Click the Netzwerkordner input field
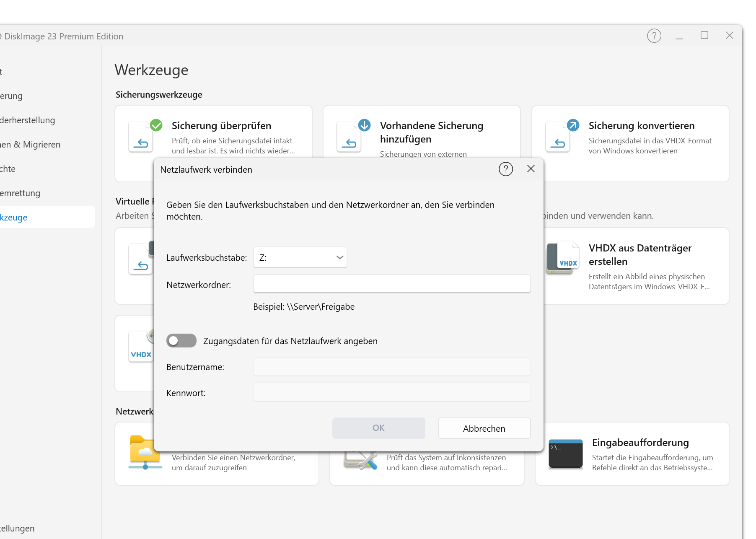Viewport: 756px width, 539px height. pos(392,284)
